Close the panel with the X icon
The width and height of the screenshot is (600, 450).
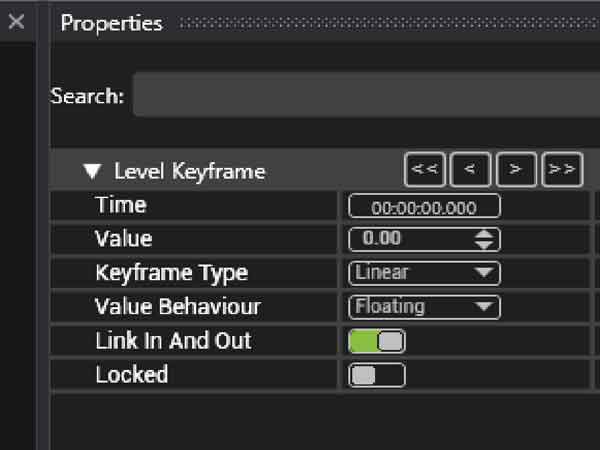click(16, 22)
